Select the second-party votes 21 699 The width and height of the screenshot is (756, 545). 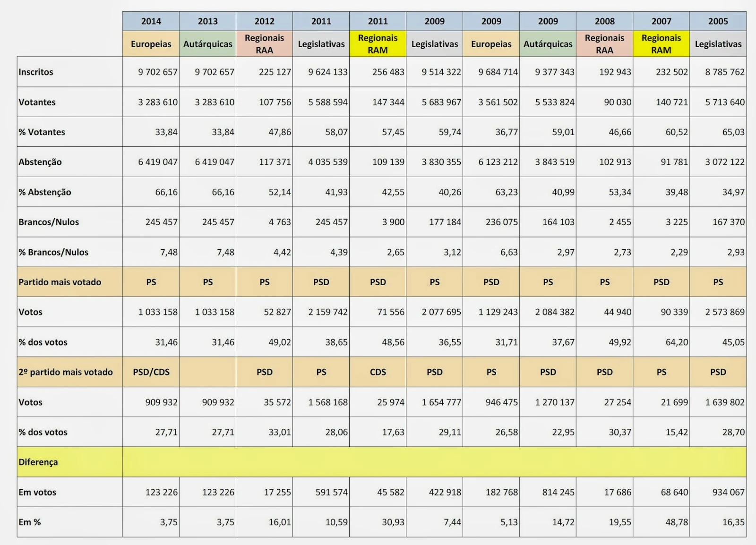tap(674, 402)
